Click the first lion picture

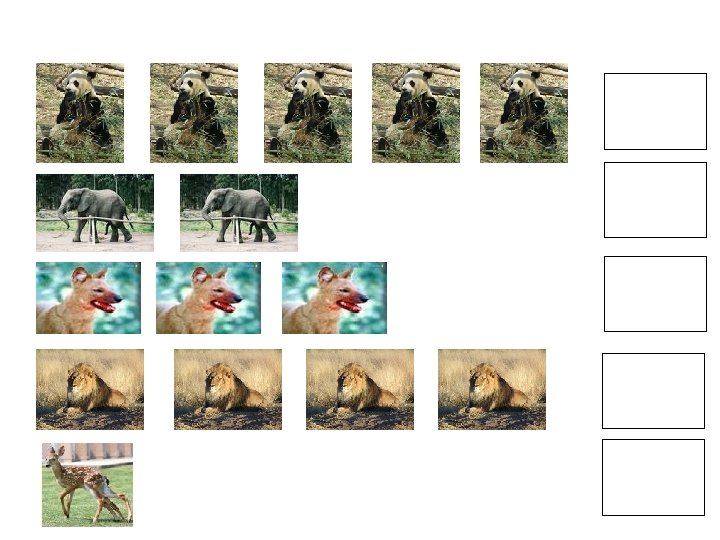click(x=90, y=389)
